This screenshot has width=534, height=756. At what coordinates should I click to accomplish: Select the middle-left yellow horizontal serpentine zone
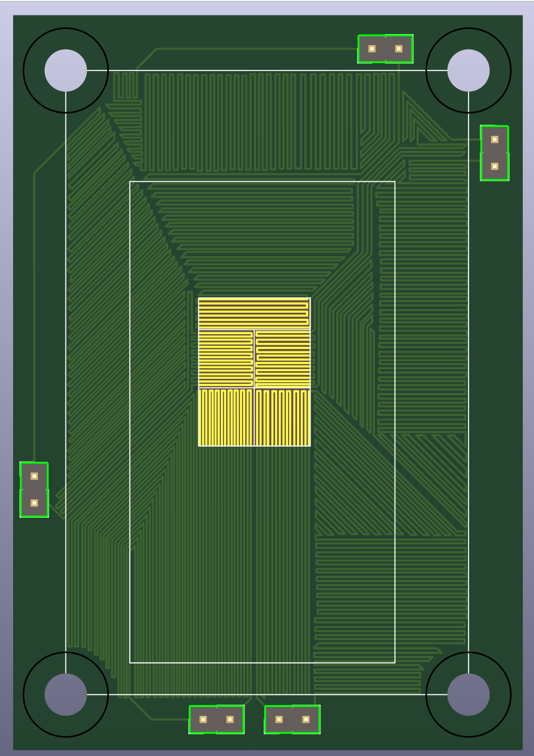tap(226, 359)
